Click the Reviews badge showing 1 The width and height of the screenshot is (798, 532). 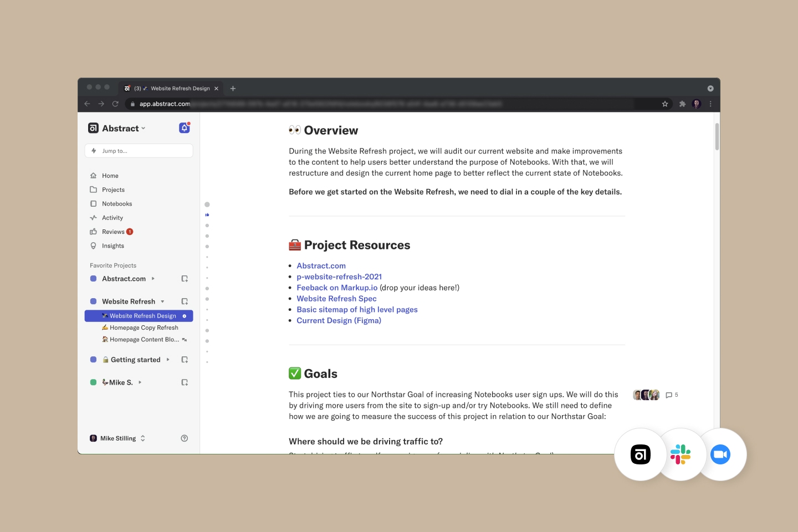point(130,232)
